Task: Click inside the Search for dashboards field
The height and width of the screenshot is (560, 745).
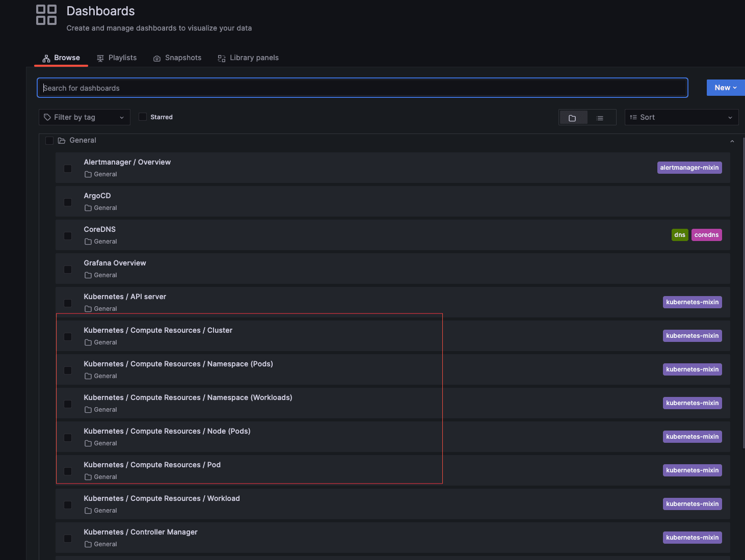Action: point(362,88)
